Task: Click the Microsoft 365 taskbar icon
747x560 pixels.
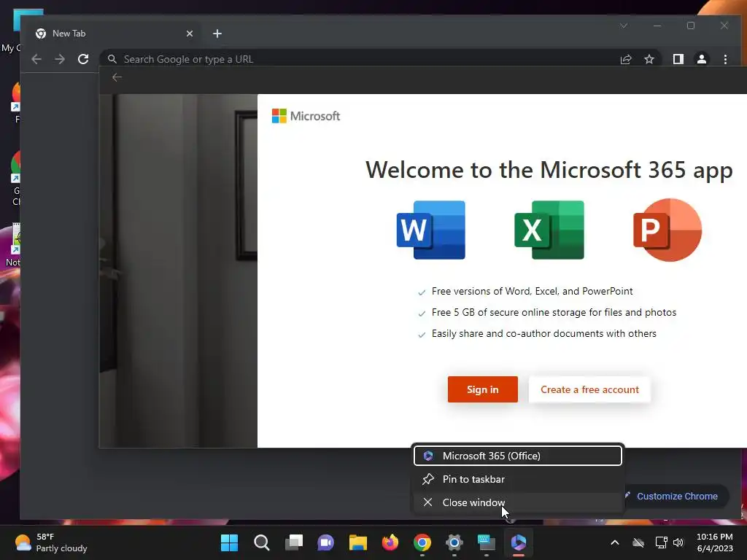Action: pyautogui.click(x=519, y=542)
